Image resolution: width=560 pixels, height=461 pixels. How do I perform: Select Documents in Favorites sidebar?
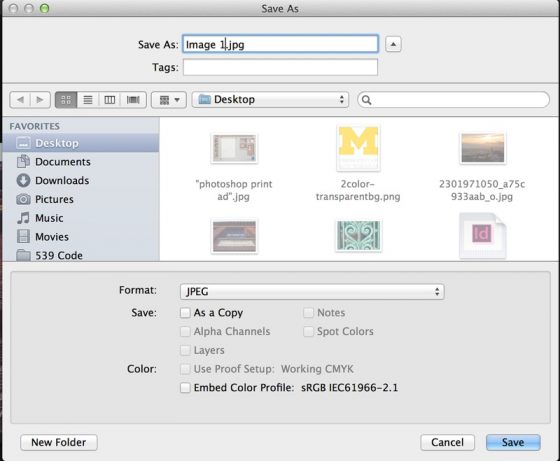pyautogui.click(x=81, y=162)
